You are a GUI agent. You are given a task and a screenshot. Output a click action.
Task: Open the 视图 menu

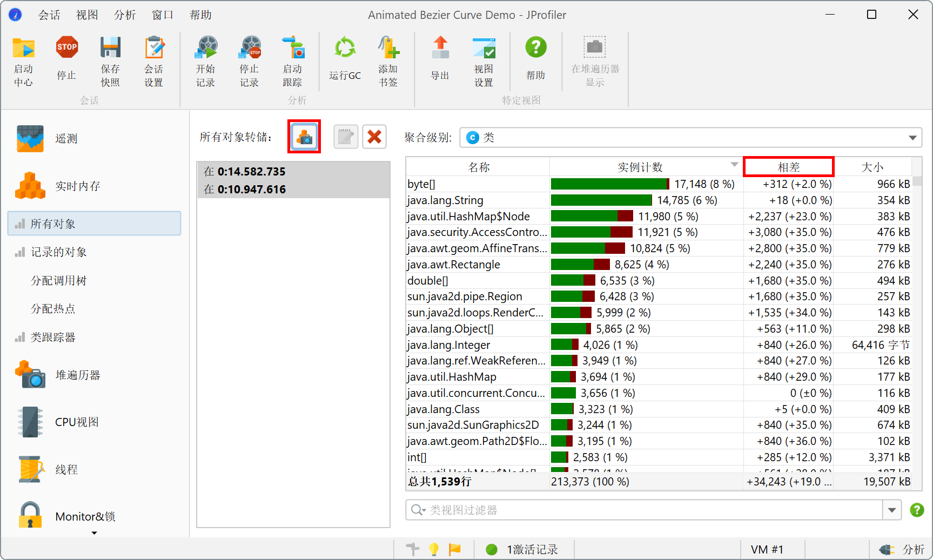[87, 15]
